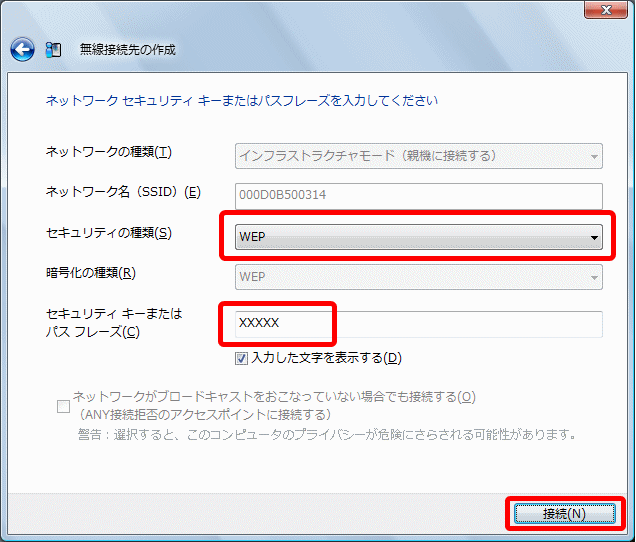
Task: Click the blue instruction heading about security key
Action: [x=242, y=101]
